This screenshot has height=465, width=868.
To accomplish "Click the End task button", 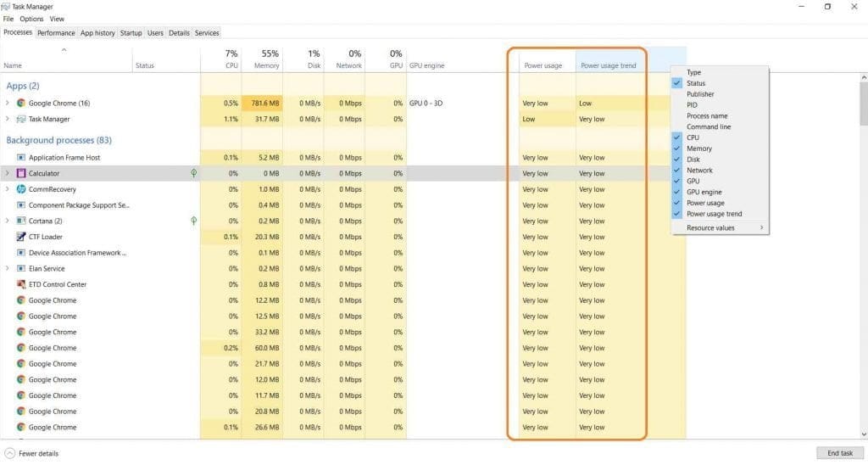I will tap(840, 453).
